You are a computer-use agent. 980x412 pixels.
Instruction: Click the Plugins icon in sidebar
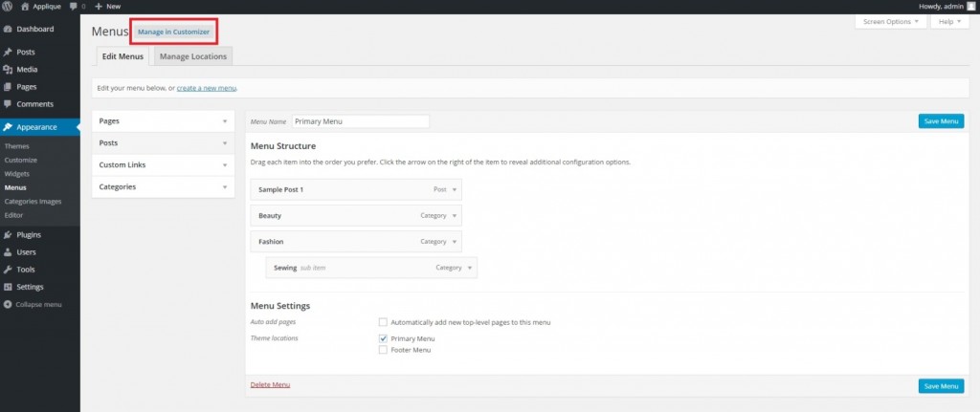coord(9,234)
